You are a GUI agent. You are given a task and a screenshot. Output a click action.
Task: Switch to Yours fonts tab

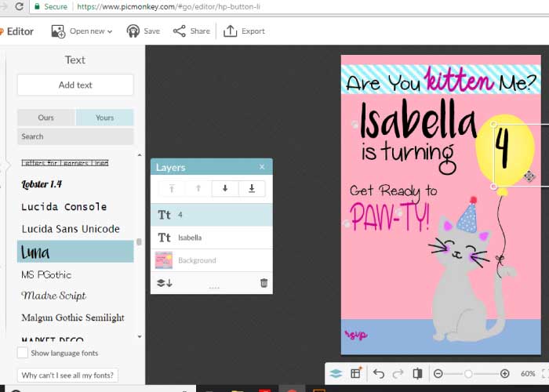[x=104, y=118]
